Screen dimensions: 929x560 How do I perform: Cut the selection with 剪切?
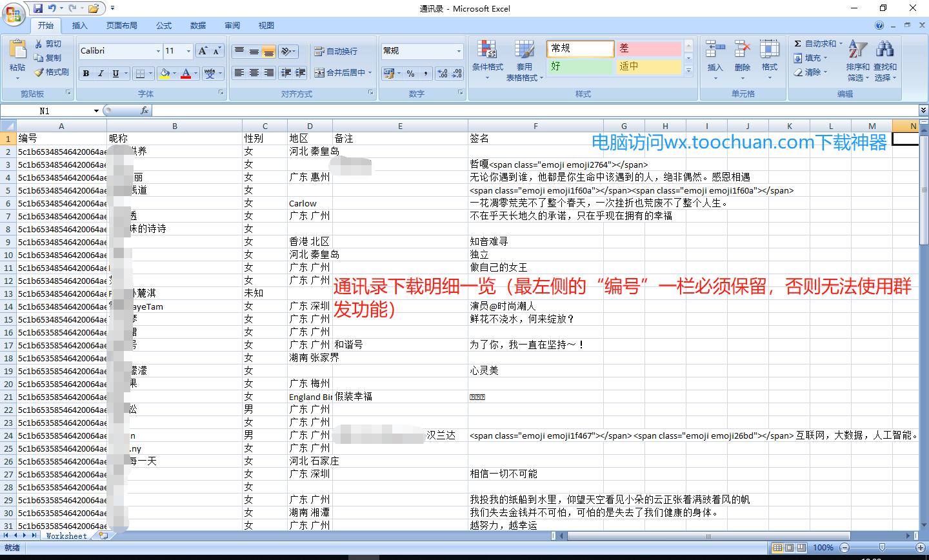tap(48, 44)
